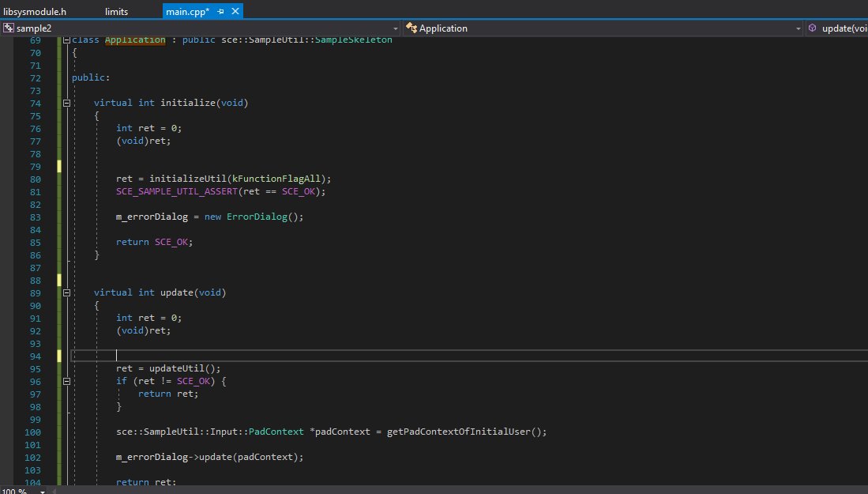Screen dimensions: 868x494
Task: Click the yellow change marker at line 79
Action: point(59,167)
